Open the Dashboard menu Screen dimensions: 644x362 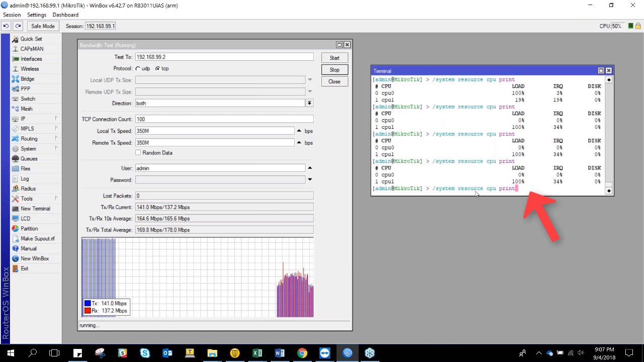pos(65,15)
